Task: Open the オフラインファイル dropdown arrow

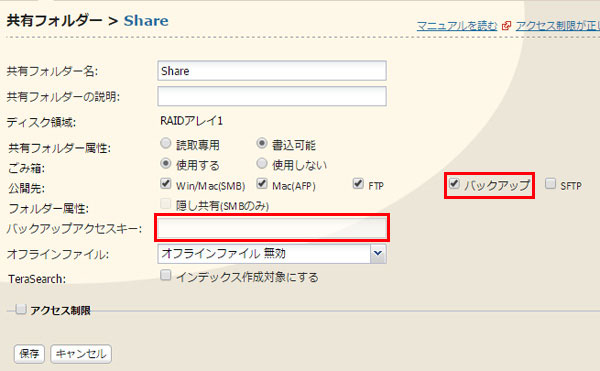Action: pyautogui.click(x=378, y=254)
